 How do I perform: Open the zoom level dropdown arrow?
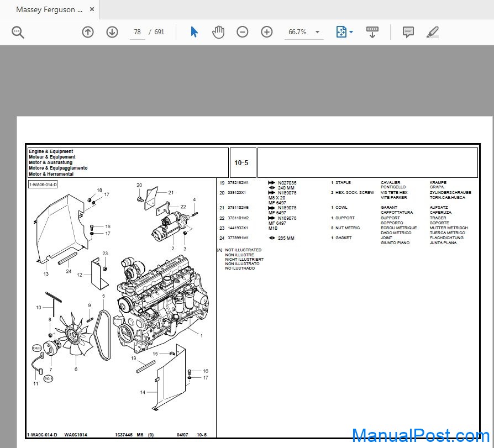click(x=318, y=32)
